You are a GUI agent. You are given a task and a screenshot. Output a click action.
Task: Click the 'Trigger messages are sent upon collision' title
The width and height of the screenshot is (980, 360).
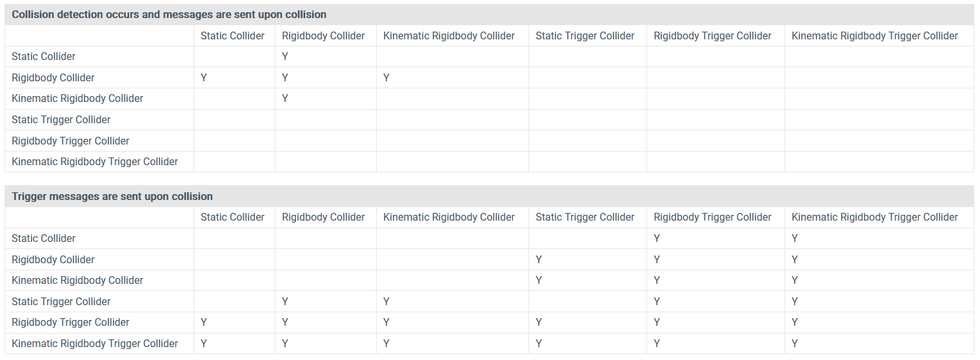(112, 196)
